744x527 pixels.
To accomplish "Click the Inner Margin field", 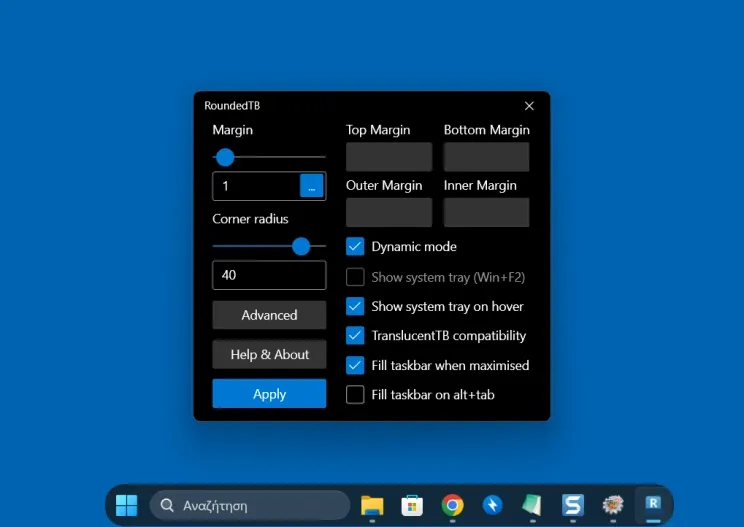I will 486,213.
